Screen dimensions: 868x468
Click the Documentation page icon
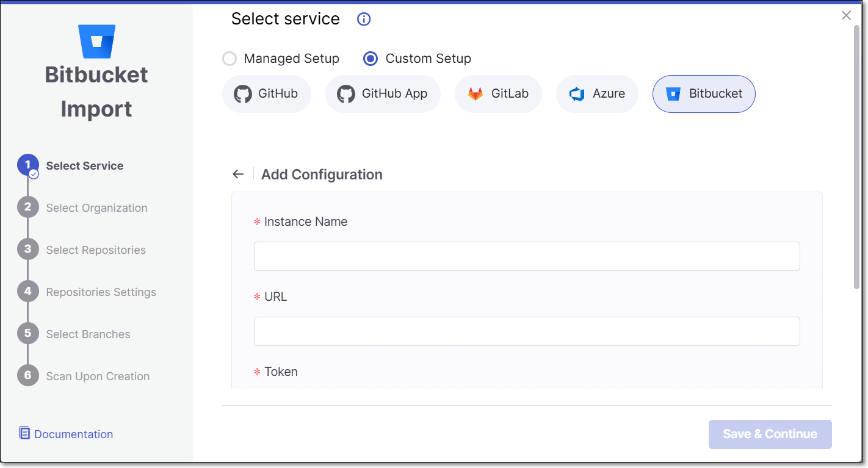click(x=24, y=433)
